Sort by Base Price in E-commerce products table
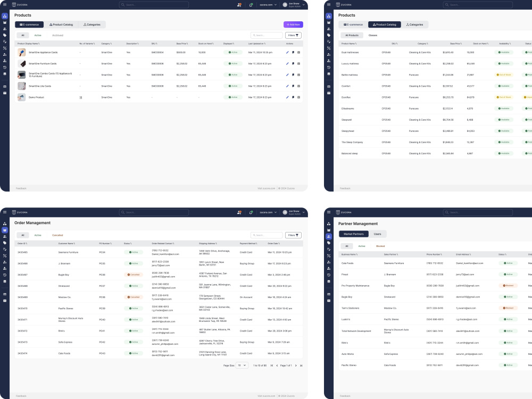 182,44
